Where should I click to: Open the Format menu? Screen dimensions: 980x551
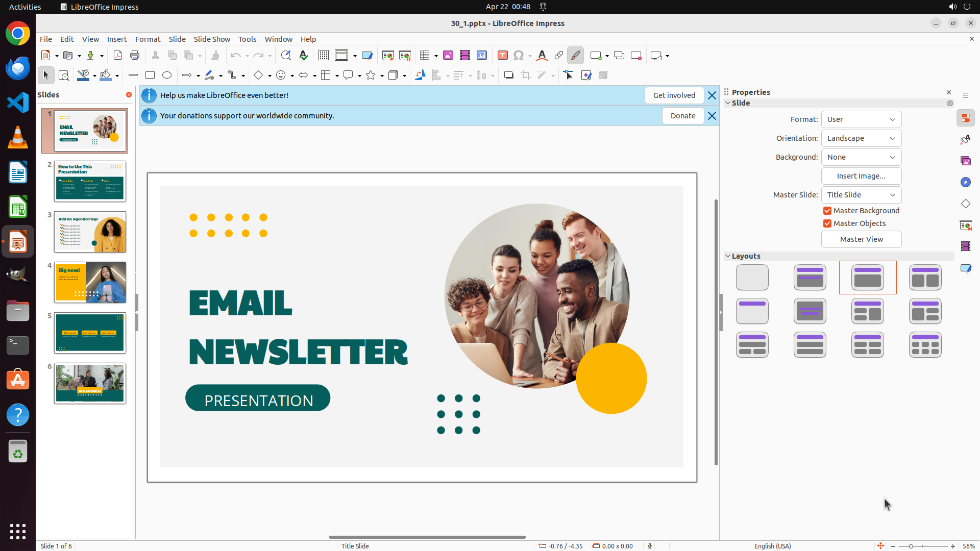tap(148, 39)
